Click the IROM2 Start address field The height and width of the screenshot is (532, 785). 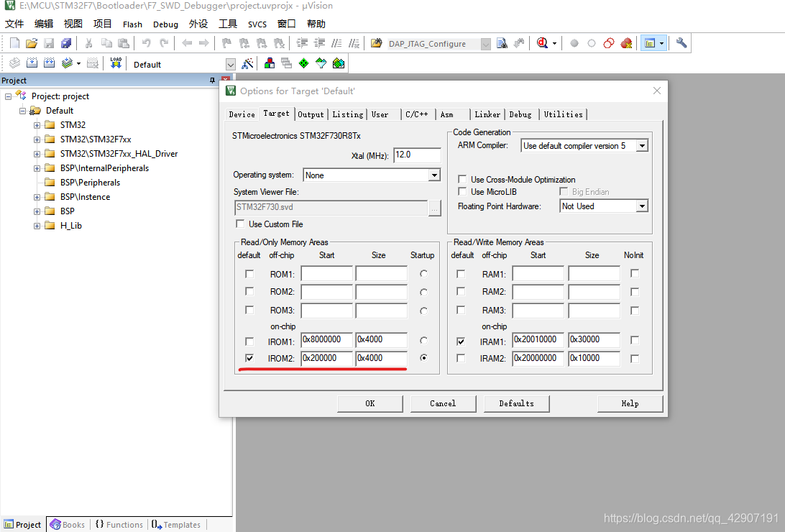[x=326, y=358]
